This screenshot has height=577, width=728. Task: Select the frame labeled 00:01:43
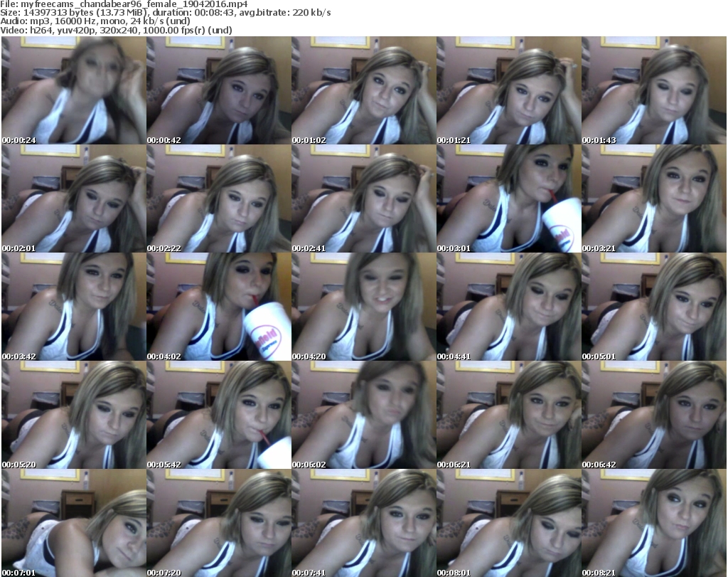pos(654,90)
